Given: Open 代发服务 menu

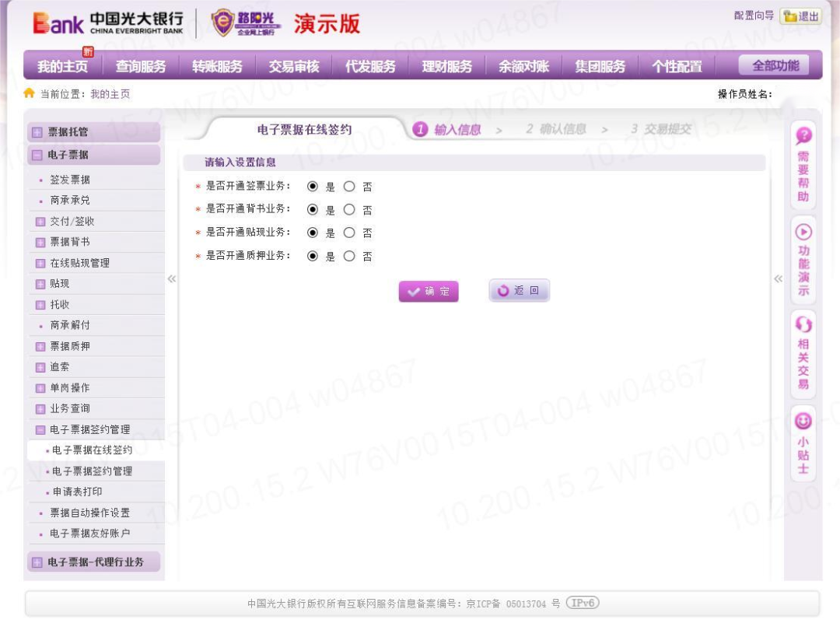Looking at the screenshot, I should tap(370, 66).
